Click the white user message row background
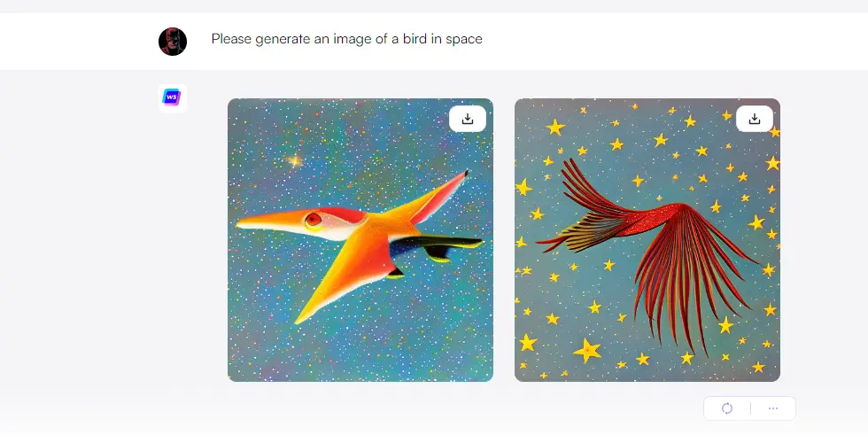 (x=434, y=42)
